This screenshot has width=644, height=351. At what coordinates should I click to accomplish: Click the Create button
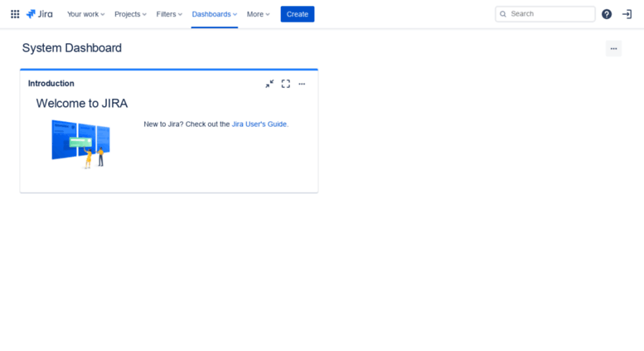298,14
